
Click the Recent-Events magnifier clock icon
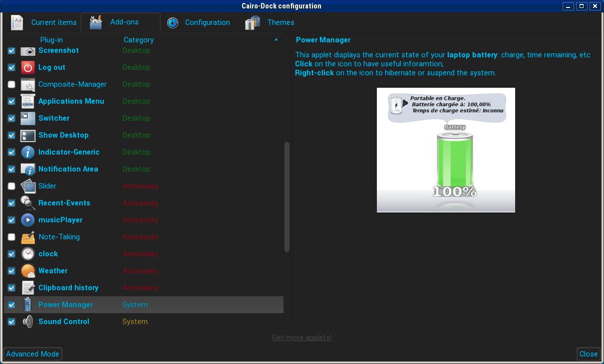pos(28,203)
